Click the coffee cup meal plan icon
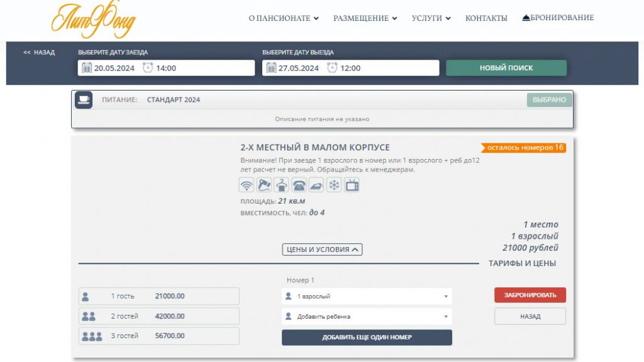Screen dimensions: 644x362 coord(84,99)
